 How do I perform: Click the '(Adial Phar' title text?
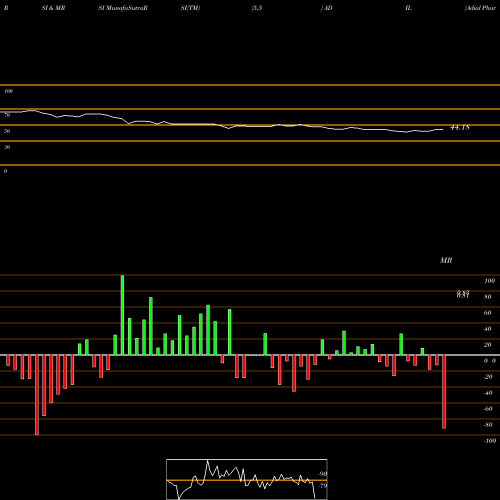coord(480,8)
